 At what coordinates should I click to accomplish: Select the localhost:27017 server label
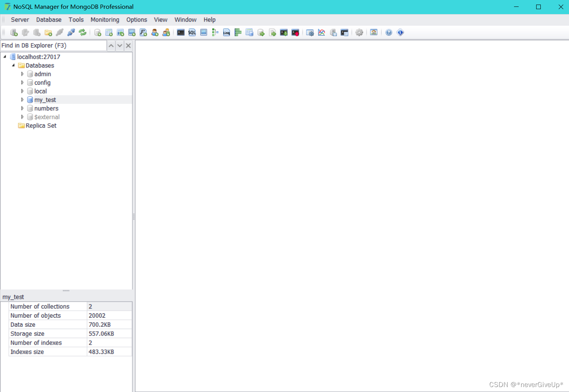[39, 57]
